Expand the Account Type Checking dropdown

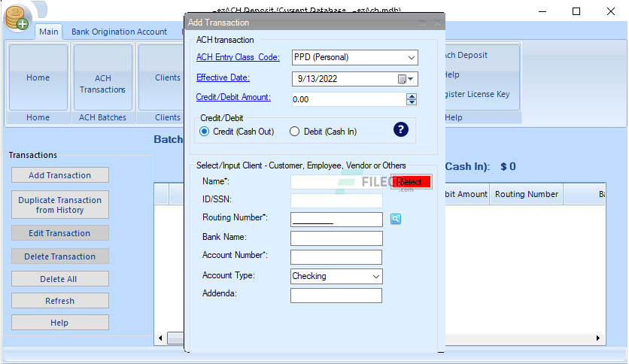click(376, 277)
